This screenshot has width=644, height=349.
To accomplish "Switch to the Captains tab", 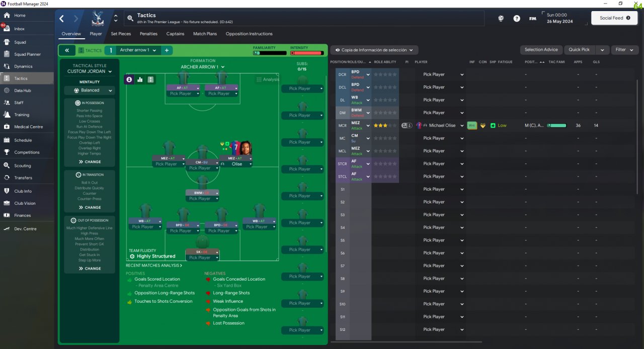I will click(175, 34).
